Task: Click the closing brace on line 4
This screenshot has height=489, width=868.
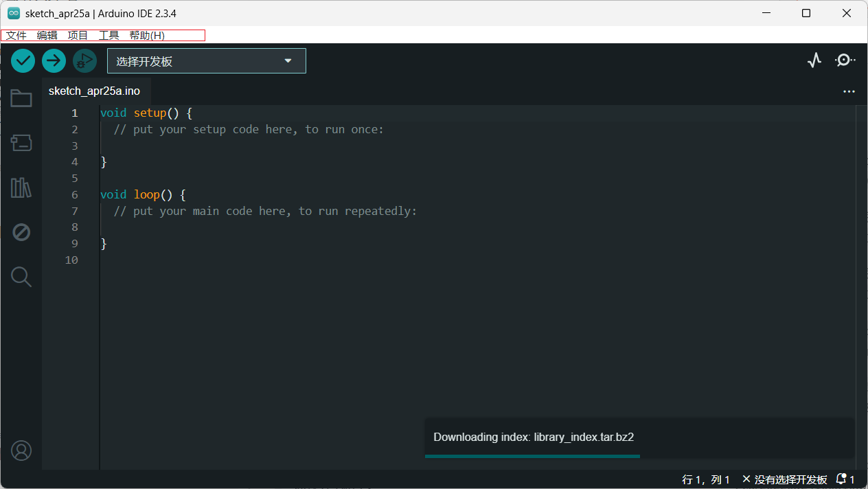Action: [x=104, y=162]
